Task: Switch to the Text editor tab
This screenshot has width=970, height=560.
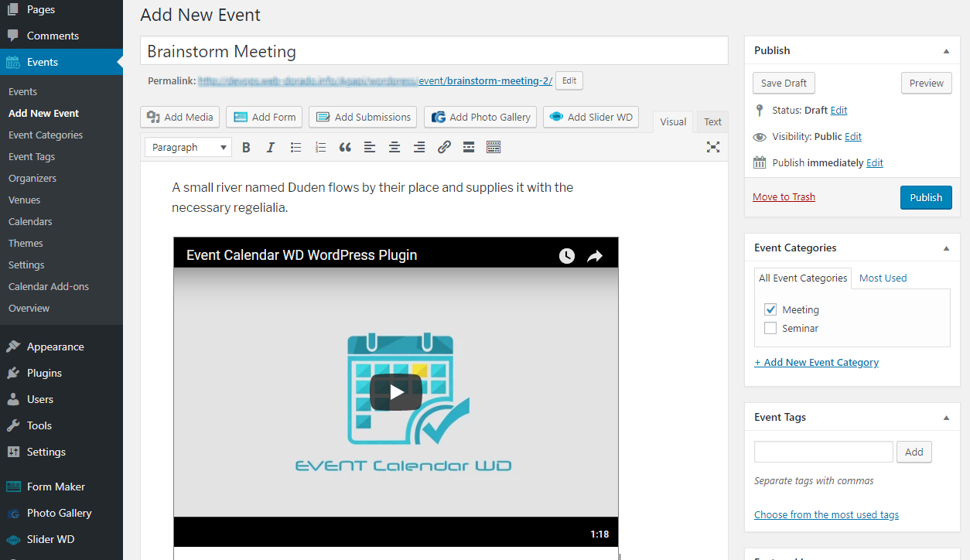Action: 713,121
